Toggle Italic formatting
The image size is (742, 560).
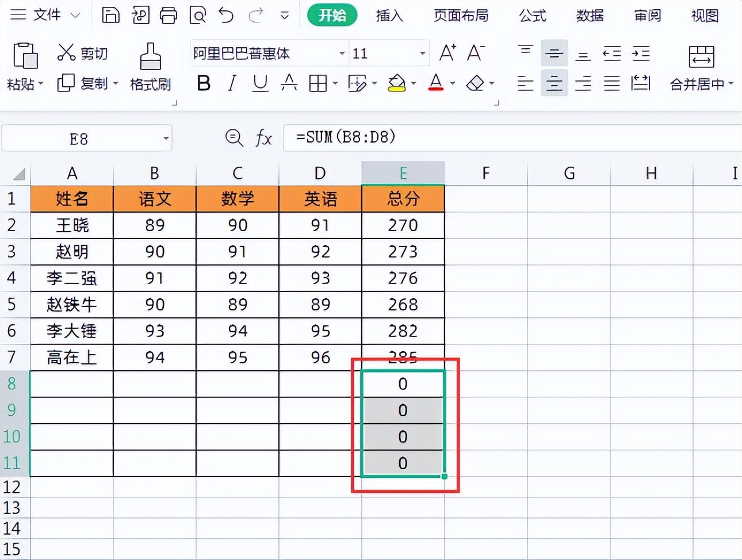tap(232, 83)
